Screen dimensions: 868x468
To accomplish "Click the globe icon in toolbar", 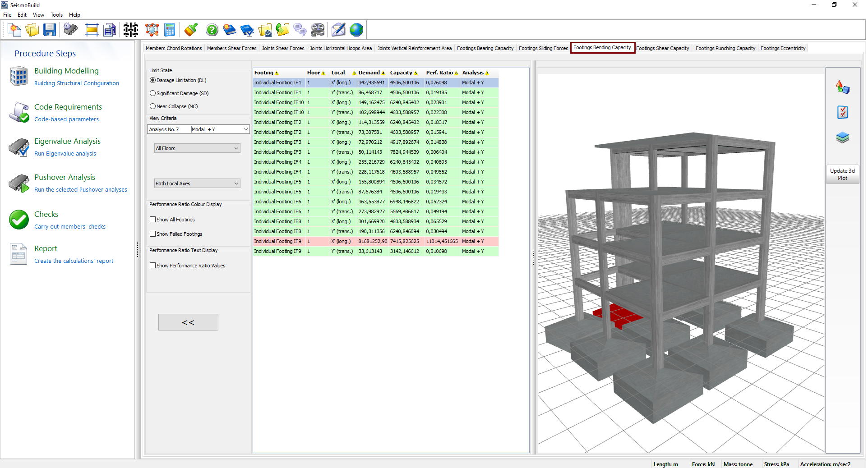I will [356, 30].
